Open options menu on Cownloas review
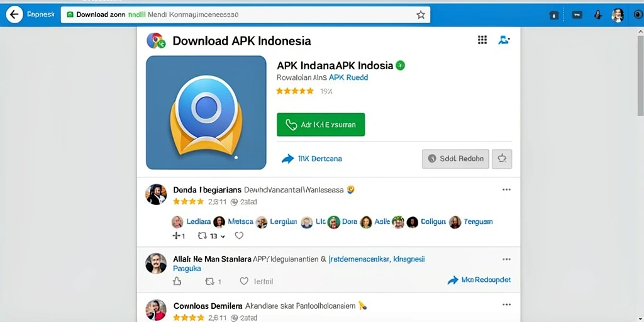 506,304
